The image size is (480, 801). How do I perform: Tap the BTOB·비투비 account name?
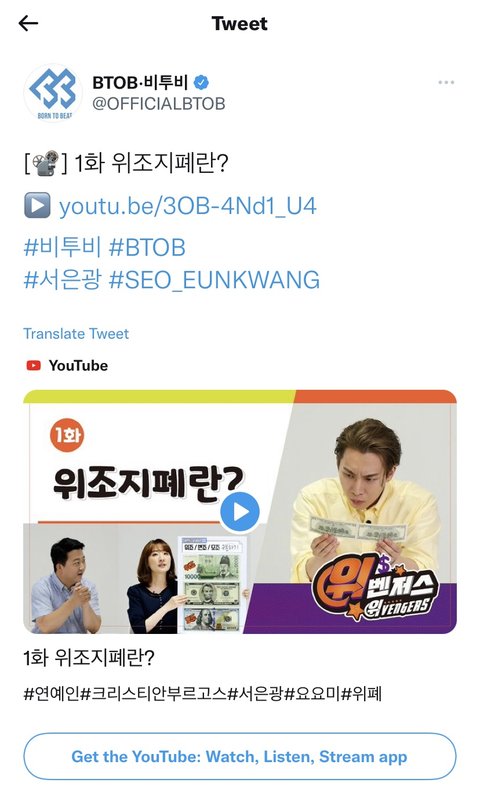click(140, 82)
